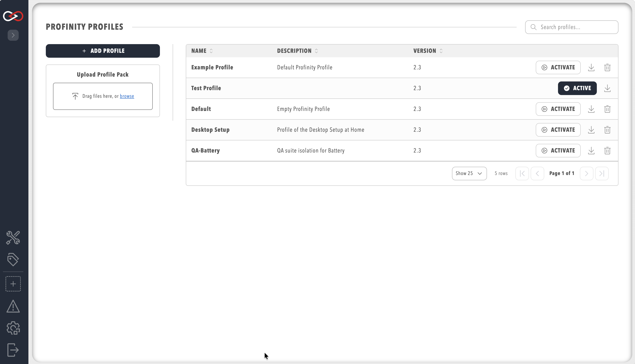Activate the Example Profile
Image resolution: width=635 pixels, height=364 pixels.
558,67
